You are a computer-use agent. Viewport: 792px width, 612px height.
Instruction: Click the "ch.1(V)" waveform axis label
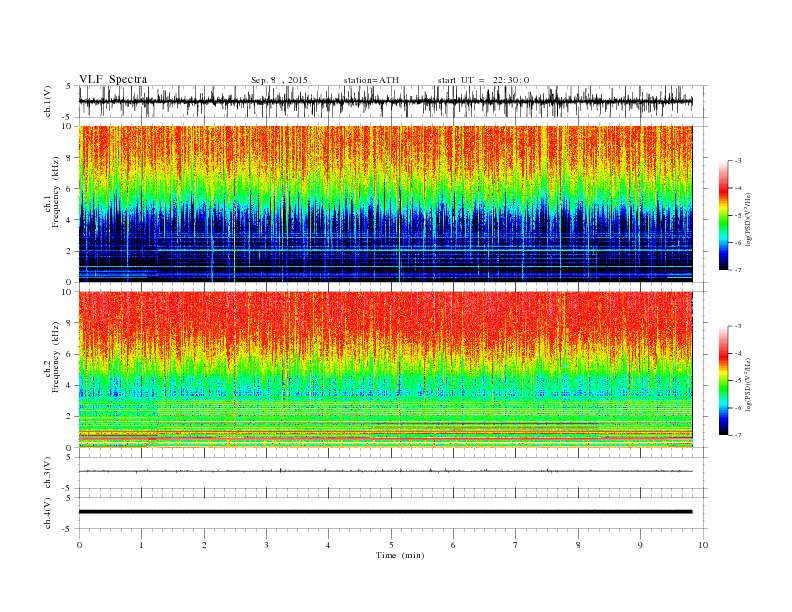[x=48, y=101]
